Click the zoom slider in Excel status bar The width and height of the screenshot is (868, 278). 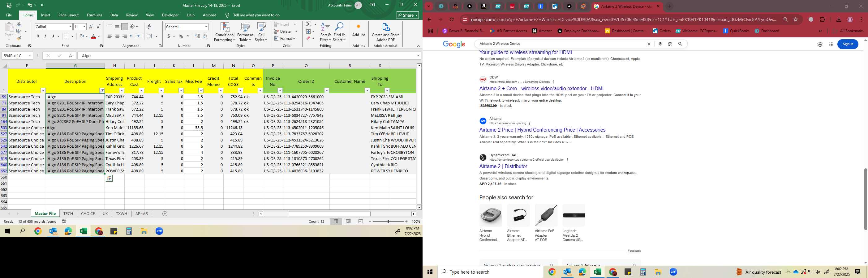(x=388, y=221)
